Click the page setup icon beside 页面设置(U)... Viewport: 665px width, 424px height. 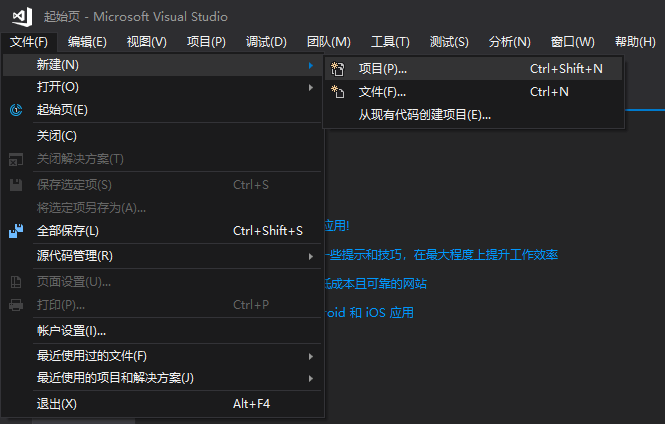[x=16, y=282]
